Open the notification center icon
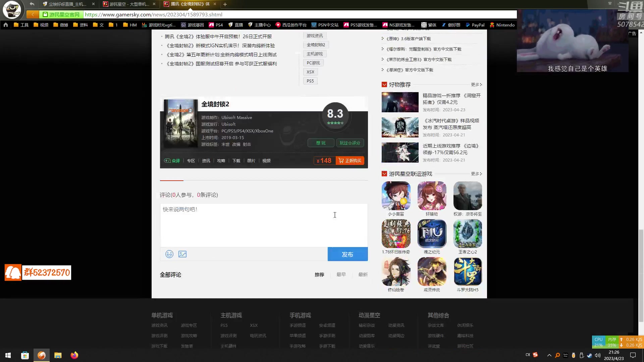644x362 pixels. [x=633, y=355]
